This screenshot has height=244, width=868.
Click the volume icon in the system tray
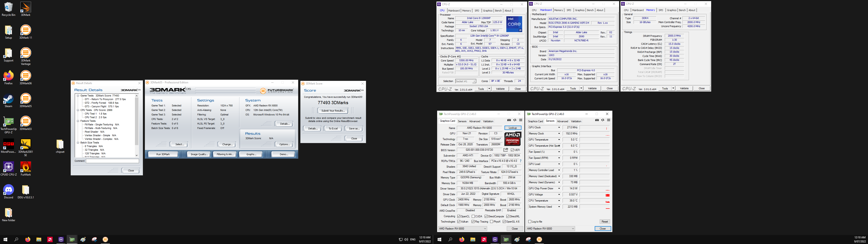(406, 240)
